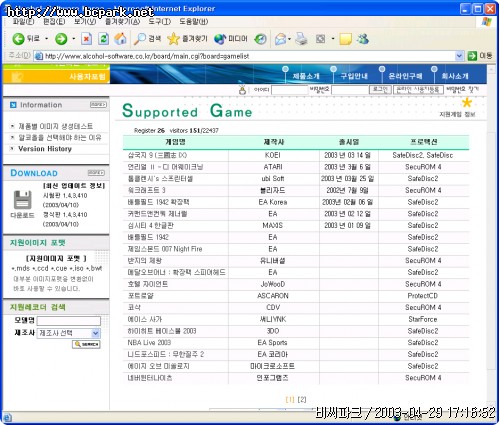Viewport: 500px width, 425px height.
Task: Open 알코올을 선택해야 하는 이유 link
Action: coord(60,137)
